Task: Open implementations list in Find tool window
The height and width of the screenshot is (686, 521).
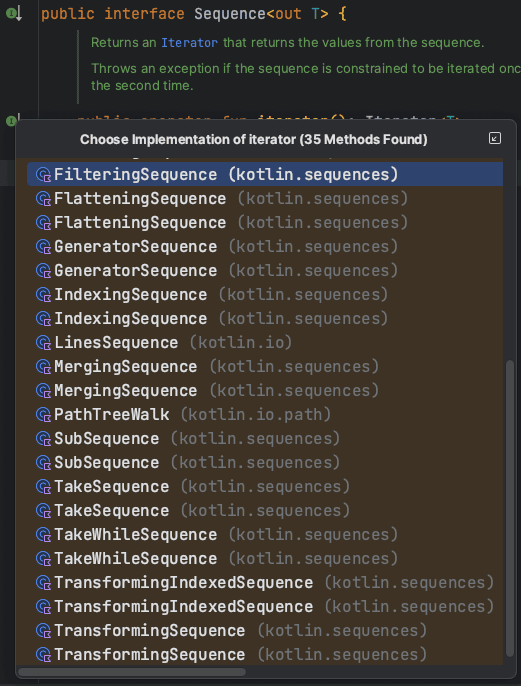Action: [x=494, y=138]
